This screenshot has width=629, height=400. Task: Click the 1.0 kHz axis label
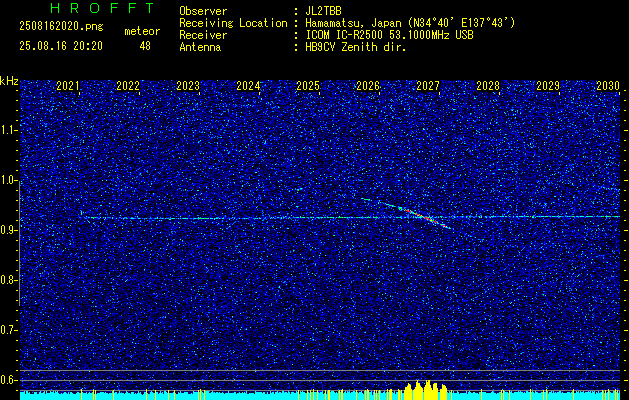click(9, 180)
